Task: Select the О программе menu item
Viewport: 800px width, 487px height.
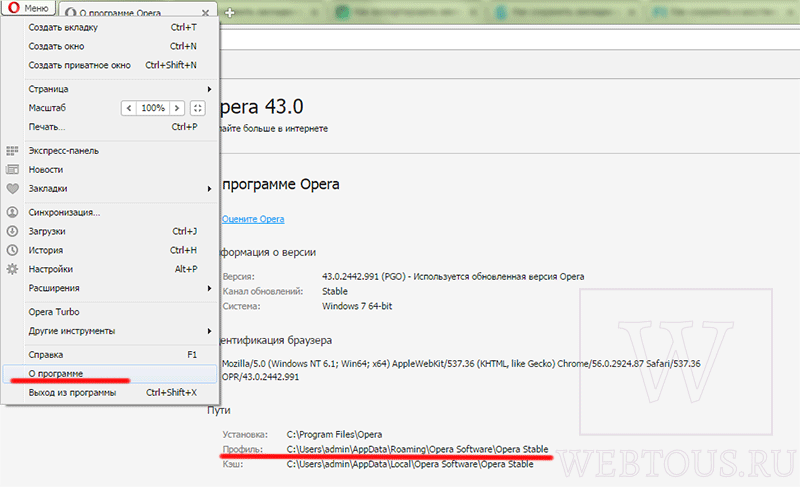Action: (110, 373)
